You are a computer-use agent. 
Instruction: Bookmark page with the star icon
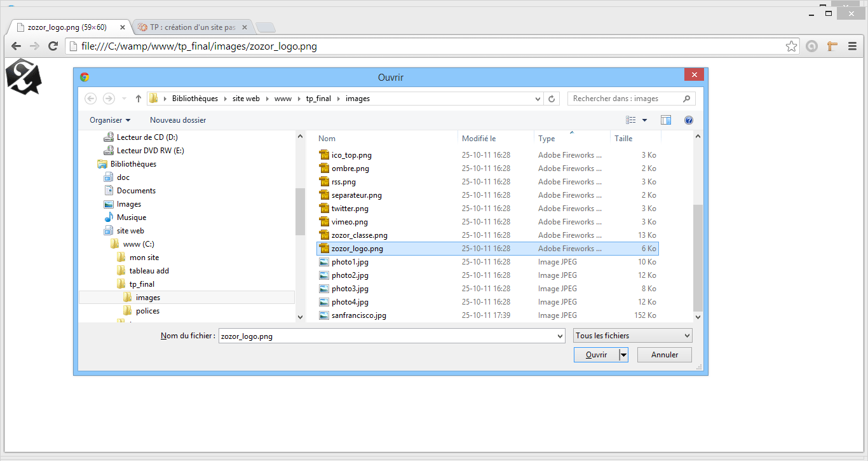click(791, 46)
